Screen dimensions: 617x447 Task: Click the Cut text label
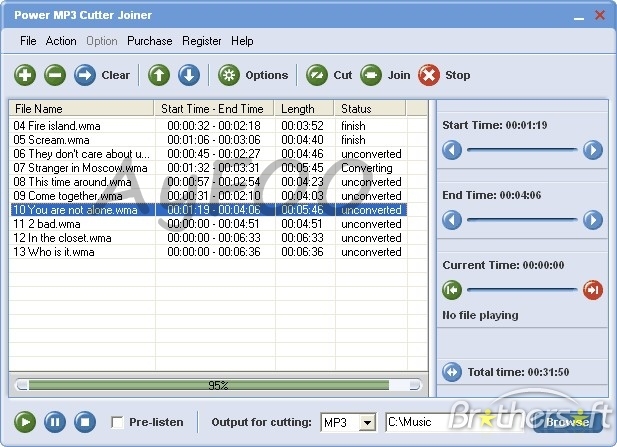(x=343, y=75)
